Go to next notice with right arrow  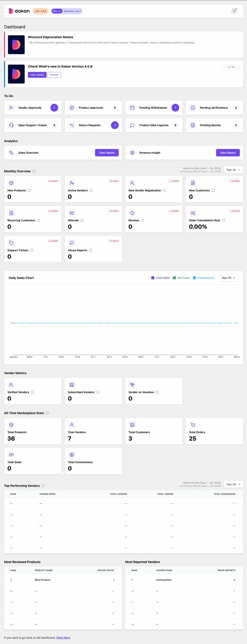pos(238,67)
